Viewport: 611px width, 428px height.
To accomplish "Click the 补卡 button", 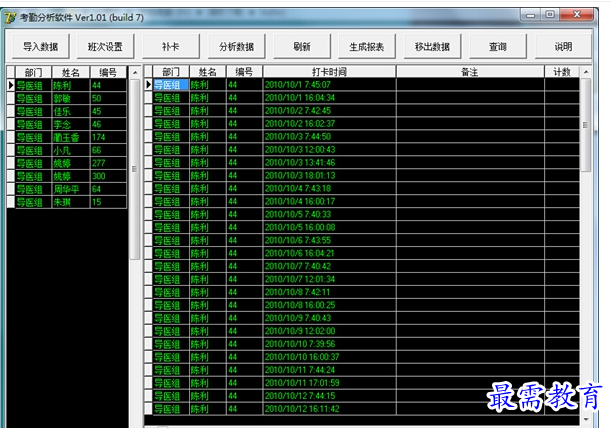I will click(171, 47).
